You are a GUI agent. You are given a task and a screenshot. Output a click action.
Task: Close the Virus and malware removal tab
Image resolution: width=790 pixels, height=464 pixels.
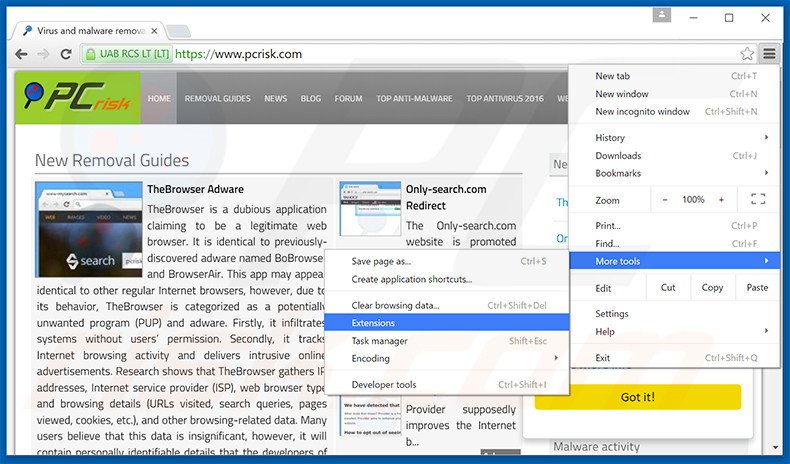(x=154, y=31)
